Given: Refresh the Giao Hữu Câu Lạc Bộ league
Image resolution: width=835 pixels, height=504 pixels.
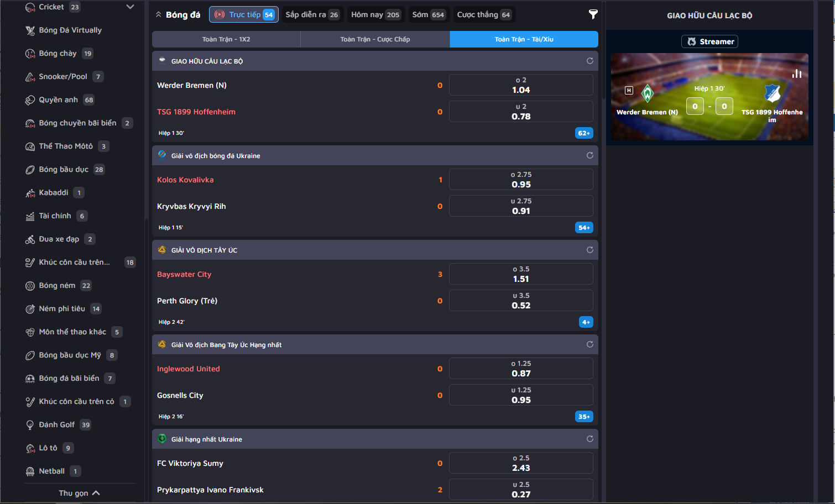Looking at the screenshot, I should 589,61.
